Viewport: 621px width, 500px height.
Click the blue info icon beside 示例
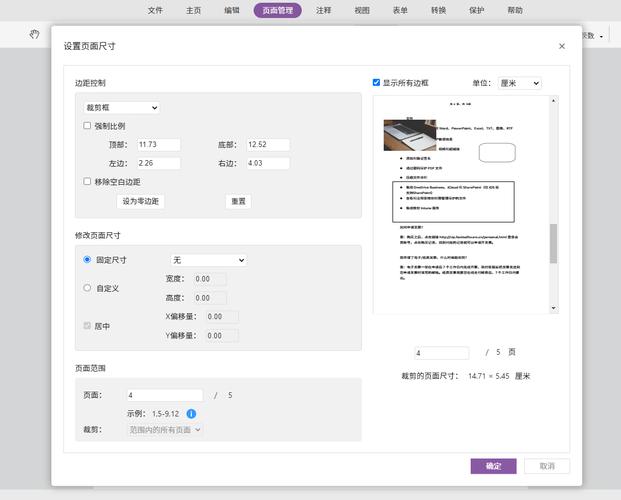[191, 414]
